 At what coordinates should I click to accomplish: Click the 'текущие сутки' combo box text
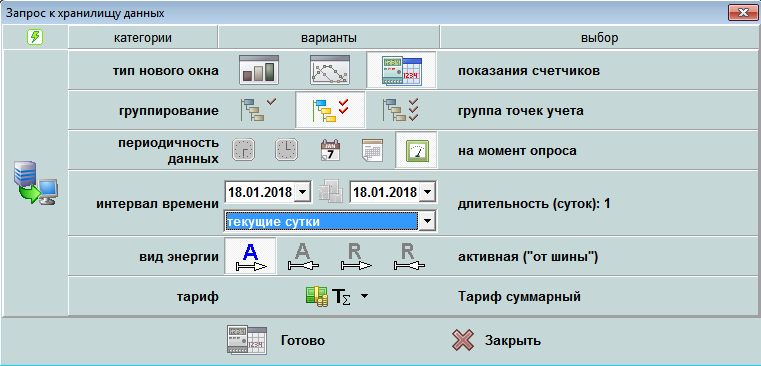(x=321, y=222)
